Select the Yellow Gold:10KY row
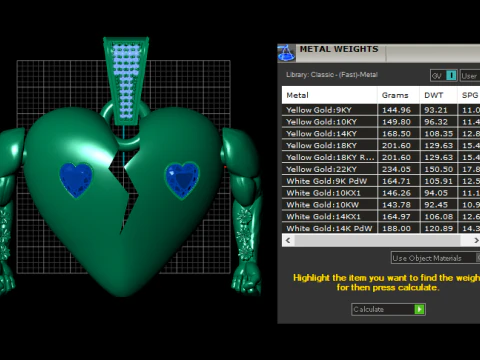 381,122
